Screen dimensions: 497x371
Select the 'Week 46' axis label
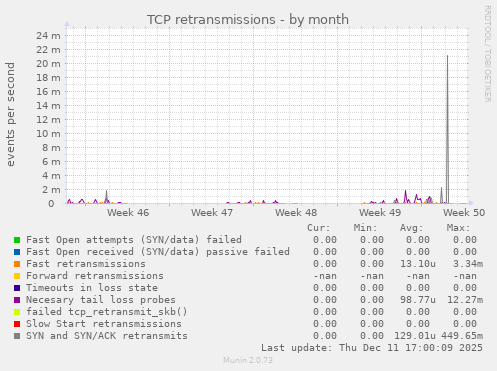tap(128, 212)
